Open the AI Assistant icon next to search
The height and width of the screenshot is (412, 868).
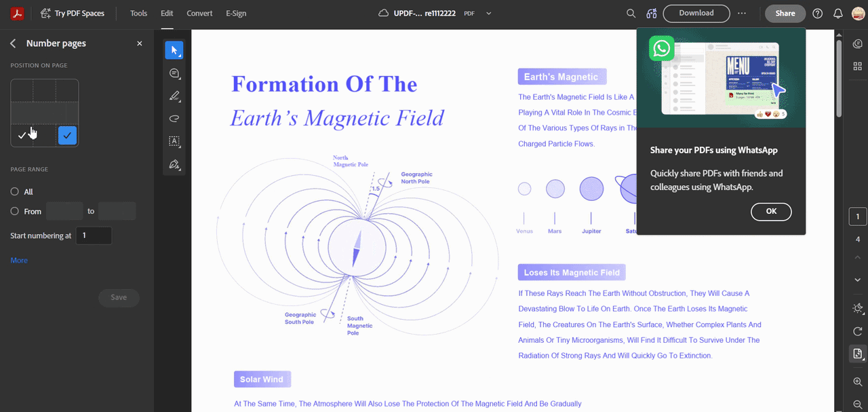652,14
